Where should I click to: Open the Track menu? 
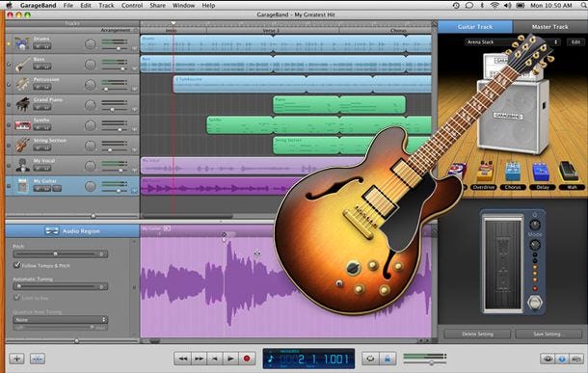(x=106, y=5)
